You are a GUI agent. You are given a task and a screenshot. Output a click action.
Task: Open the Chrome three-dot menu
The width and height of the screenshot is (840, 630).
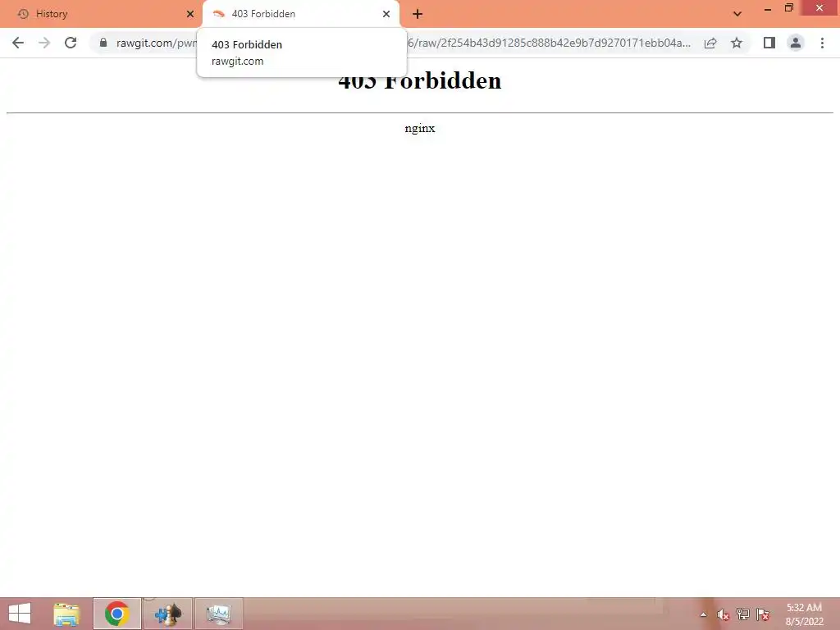822,43
